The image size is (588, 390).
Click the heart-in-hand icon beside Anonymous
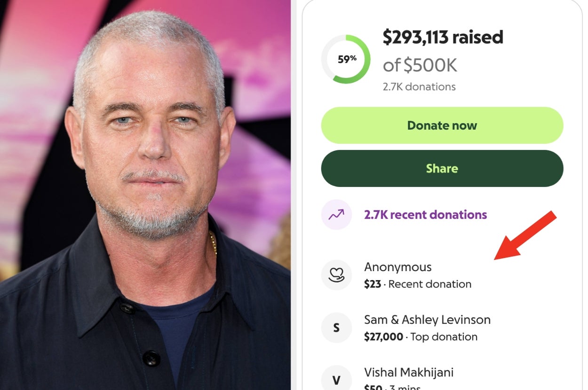(336, 275)
